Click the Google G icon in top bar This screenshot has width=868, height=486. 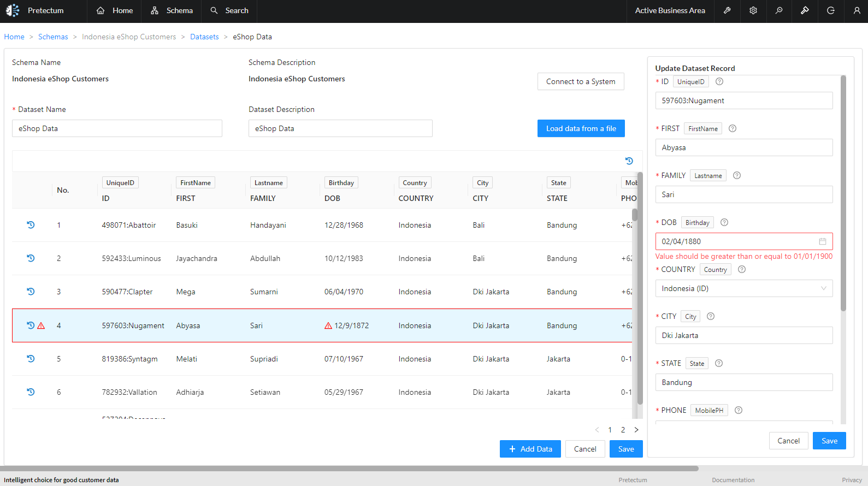(831, 10)
